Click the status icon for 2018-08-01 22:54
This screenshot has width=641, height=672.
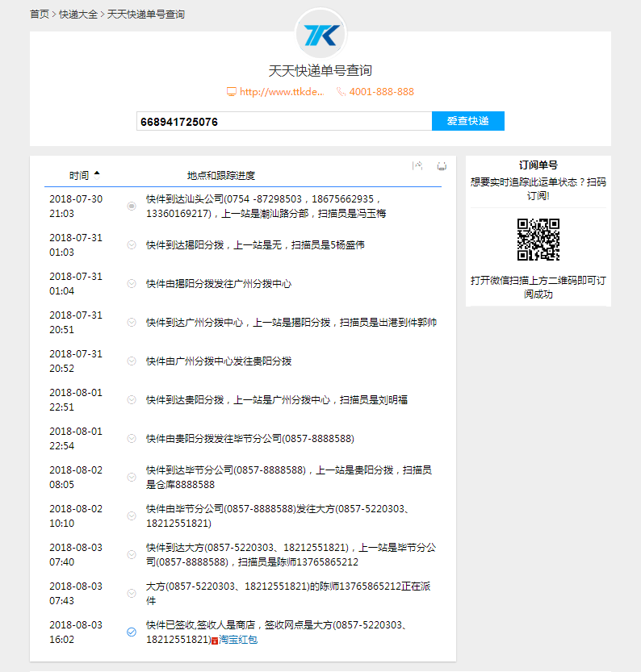pos(132,438)
